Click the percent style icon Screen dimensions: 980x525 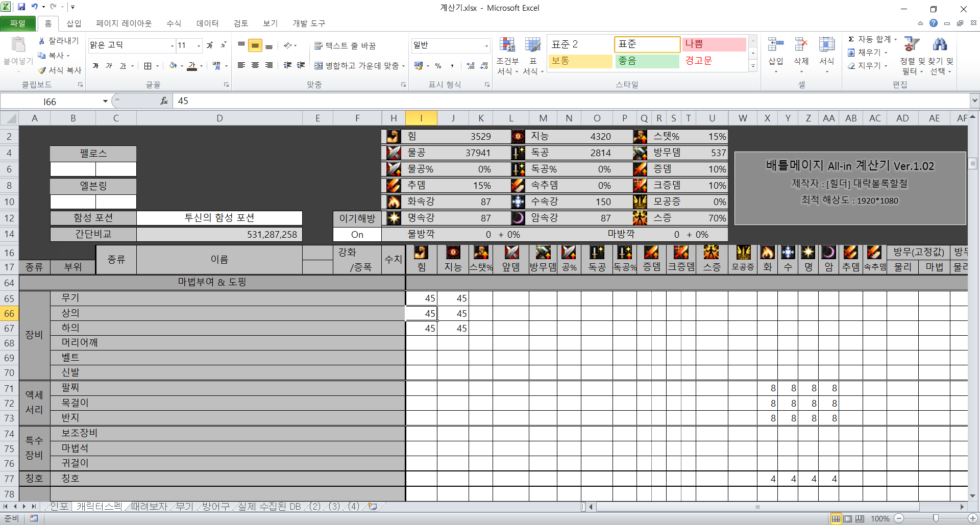(x=438, y=66)
